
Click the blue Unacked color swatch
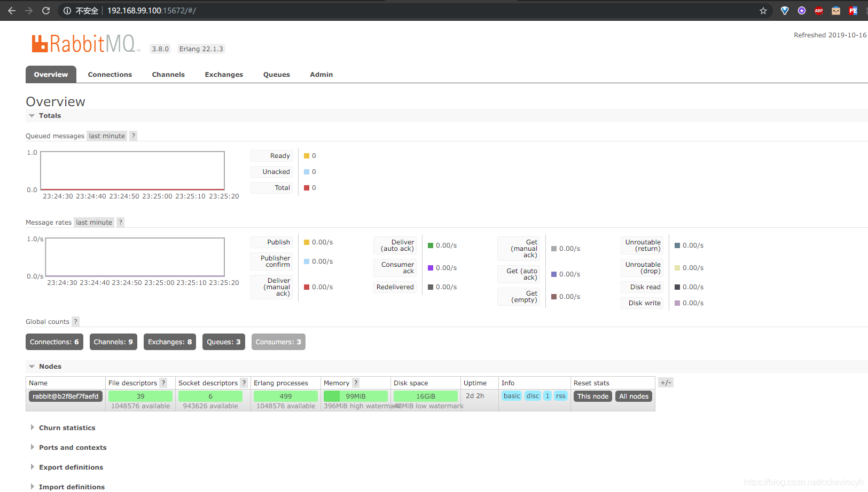coord(307,172)
